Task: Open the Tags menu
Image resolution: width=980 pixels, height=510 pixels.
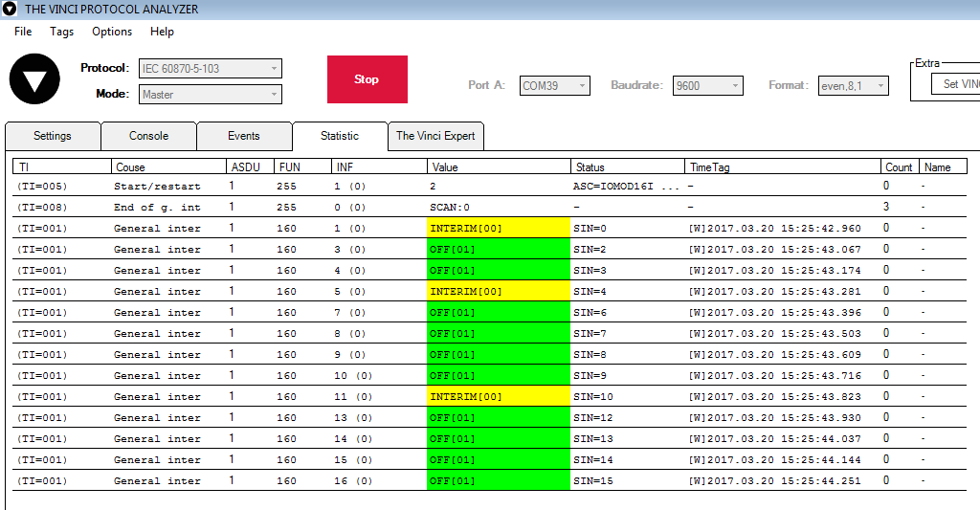Action: 62,32
